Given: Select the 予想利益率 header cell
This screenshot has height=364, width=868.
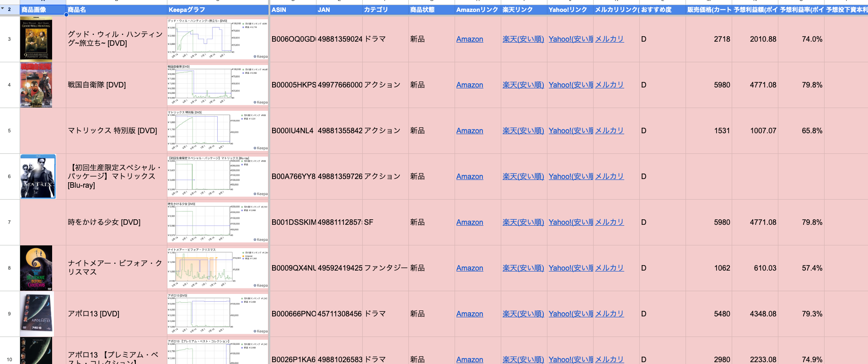Looking at the screenshot, I should (x=801, y=10).
